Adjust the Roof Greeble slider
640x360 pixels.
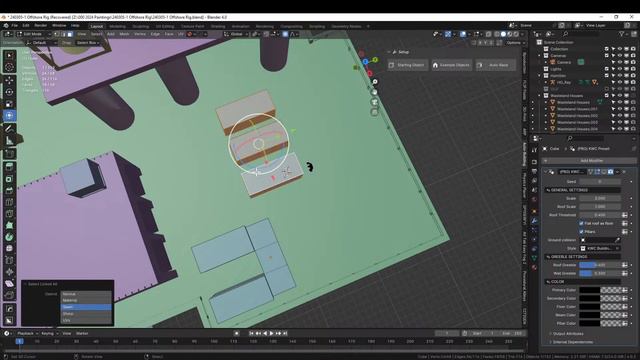coord(600,265)
